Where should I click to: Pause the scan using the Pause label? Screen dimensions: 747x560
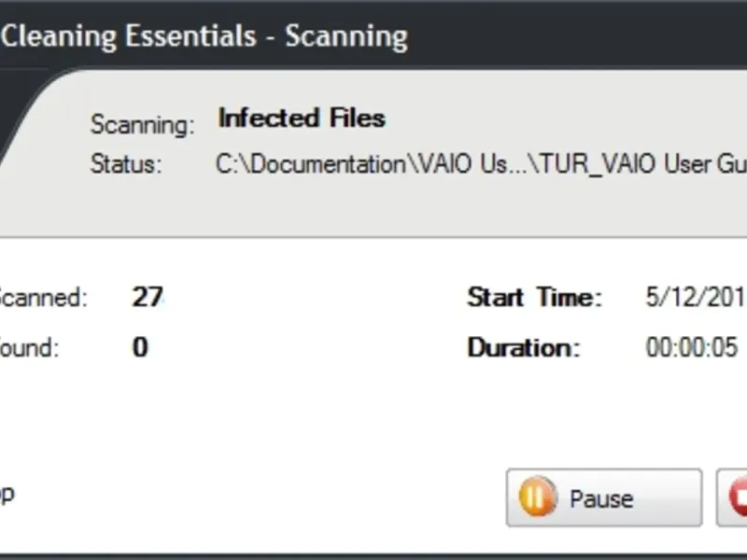click(601, 499)
